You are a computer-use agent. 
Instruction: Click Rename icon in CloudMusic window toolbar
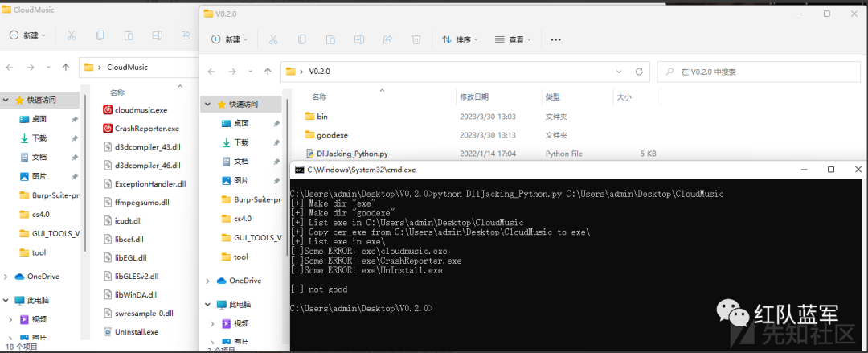point(158,35)
